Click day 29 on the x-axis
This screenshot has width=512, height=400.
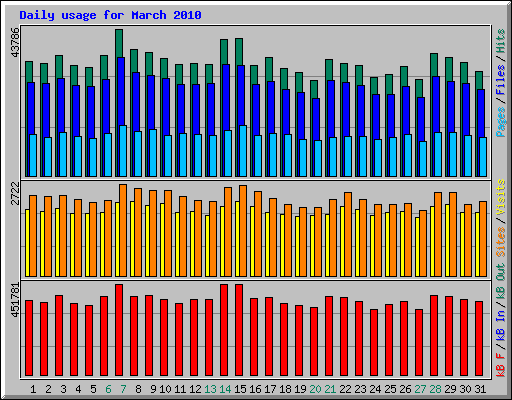[x=450, y=389]
